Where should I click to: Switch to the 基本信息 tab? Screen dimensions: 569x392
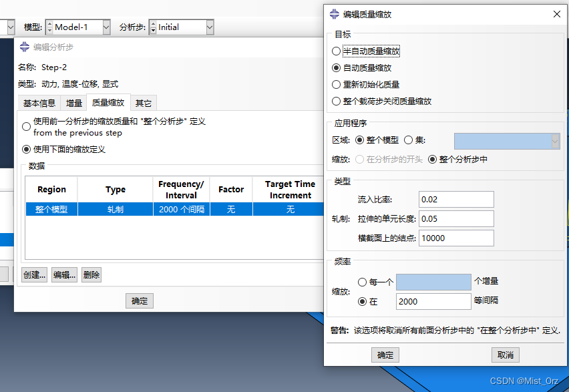(39, 104)
